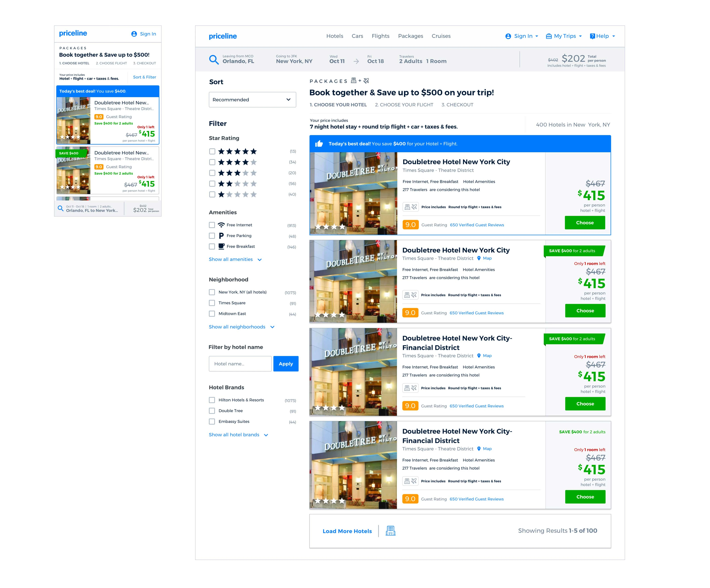Check the Embassy Suites brand filter

tap(212, 422)
